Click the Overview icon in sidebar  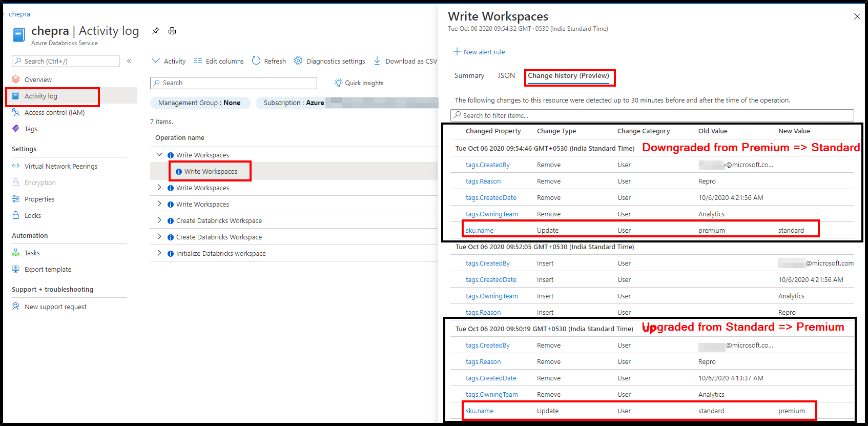point(16,79)
